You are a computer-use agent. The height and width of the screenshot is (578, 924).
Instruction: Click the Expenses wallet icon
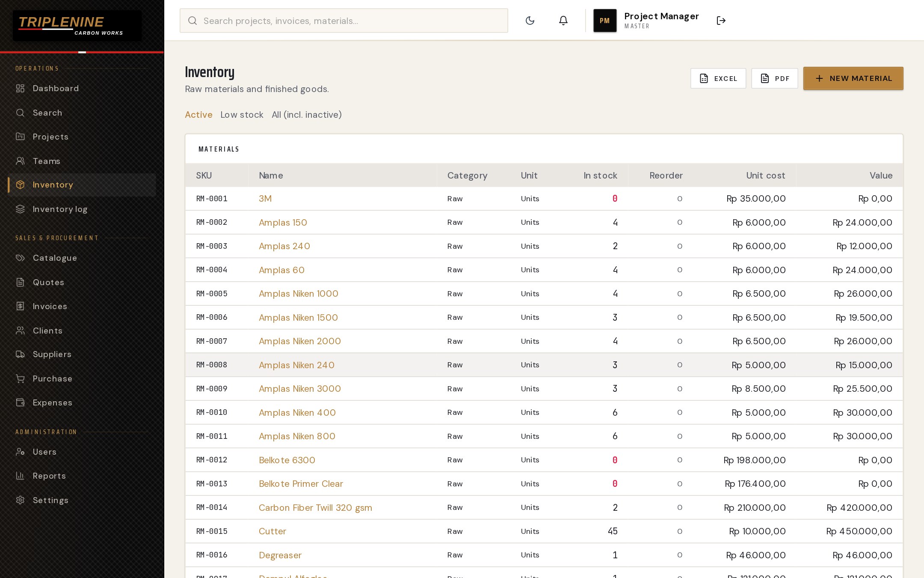(x=20, y=402)
